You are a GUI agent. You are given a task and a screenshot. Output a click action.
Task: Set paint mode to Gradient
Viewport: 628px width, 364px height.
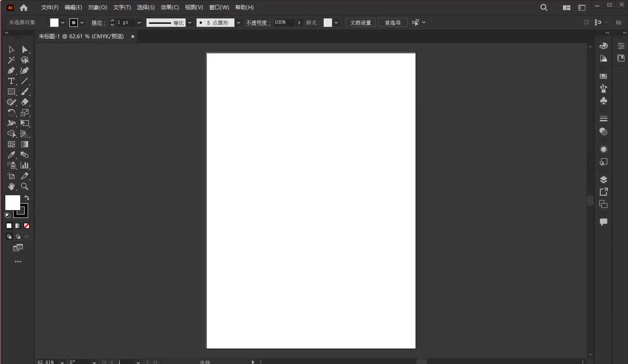tap(18, 226)
